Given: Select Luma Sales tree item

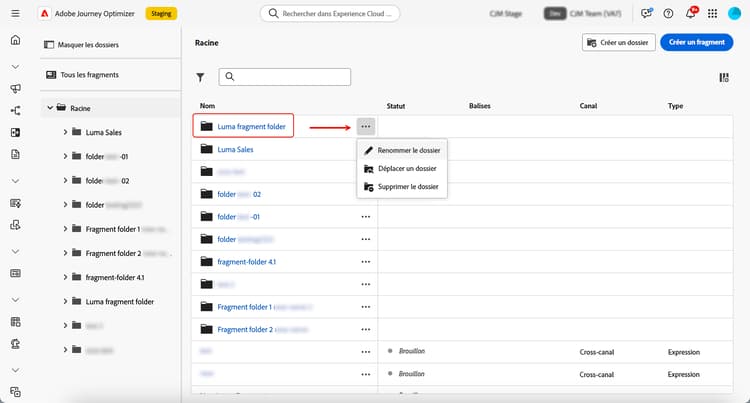Looking at the screenshot, I should click(x=103, y=132).
